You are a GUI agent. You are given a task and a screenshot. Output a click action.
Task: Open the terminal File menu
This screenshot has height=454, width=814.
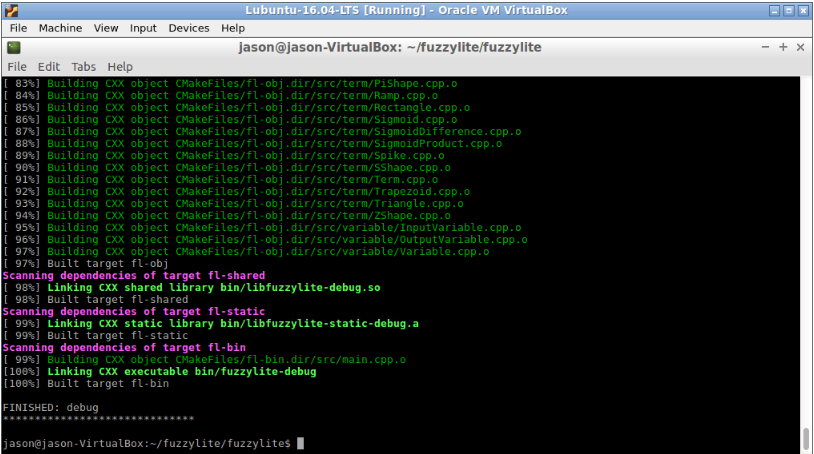[x=17, y=67]
